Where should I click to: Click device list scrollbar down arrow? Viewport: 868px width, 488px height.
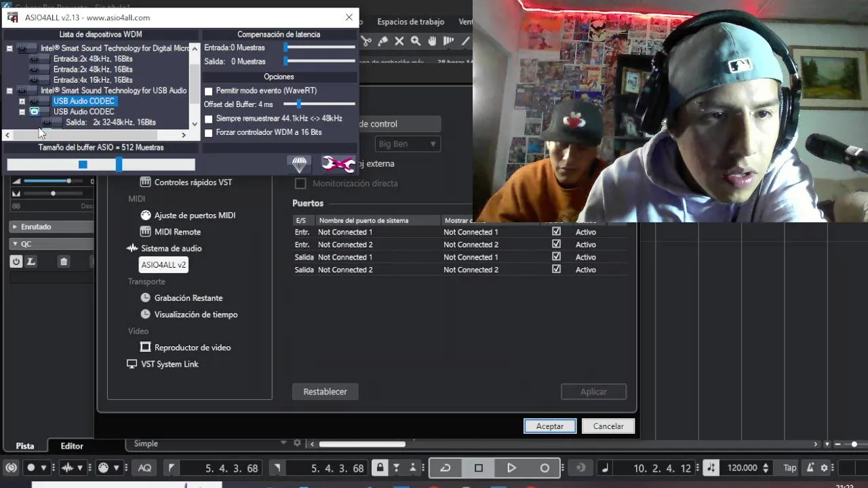(x=195, y=123)
